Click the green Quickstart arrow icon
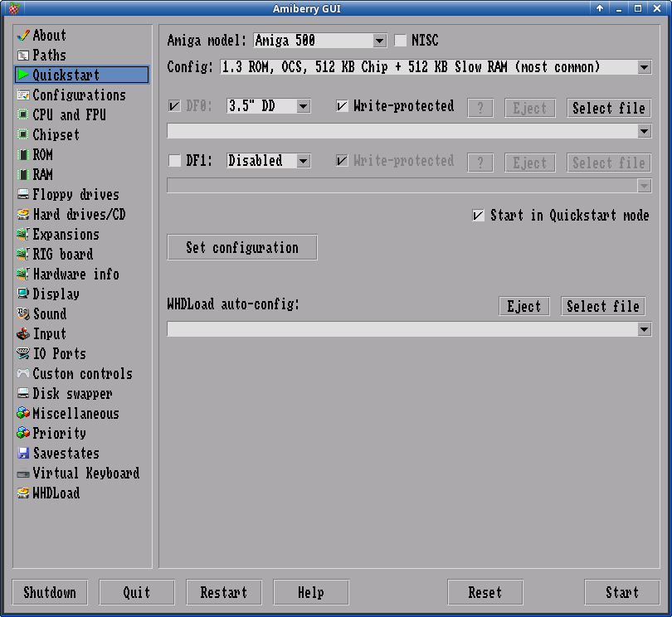672x617 pixels. pos(23,75)
